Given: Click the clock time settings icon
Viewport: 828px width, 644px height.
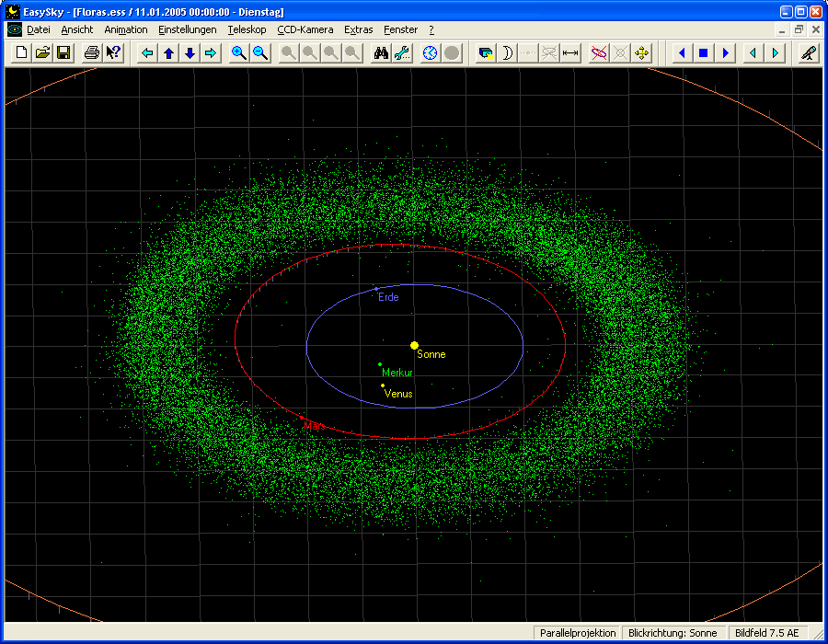Looking at the screenshot, I should [430, 53].
